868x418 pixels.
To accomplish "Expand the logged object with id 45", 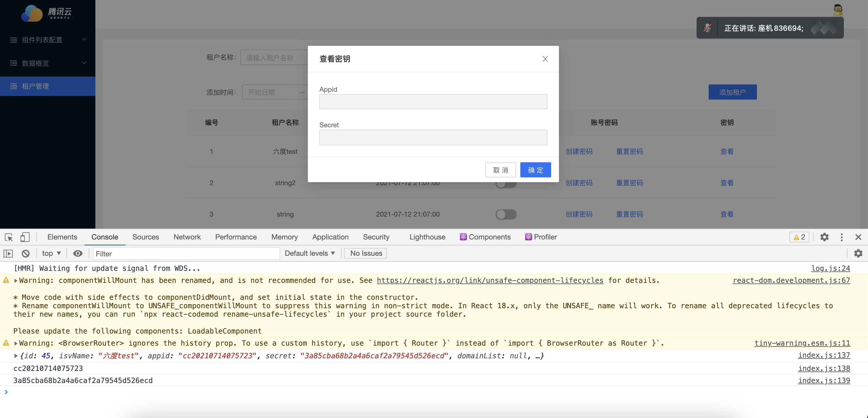I will (x=16, y=356).
